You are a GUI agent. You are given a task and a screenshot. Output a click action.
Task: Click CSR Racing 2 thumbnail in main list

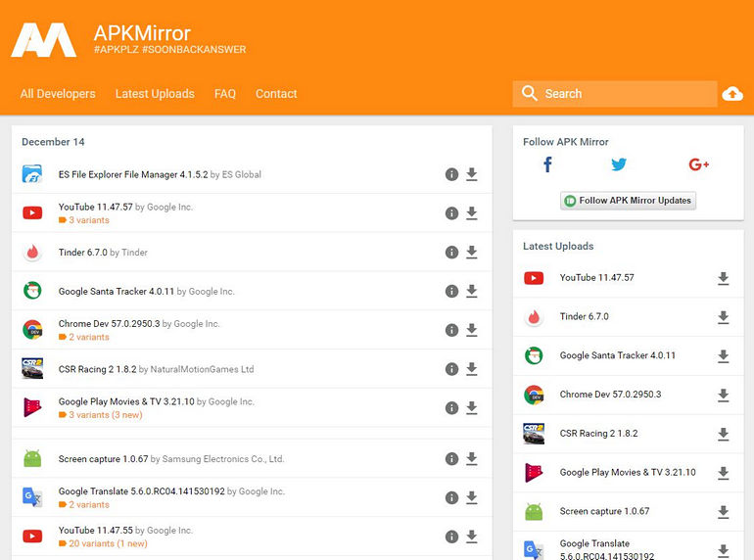tap(32, 369)
